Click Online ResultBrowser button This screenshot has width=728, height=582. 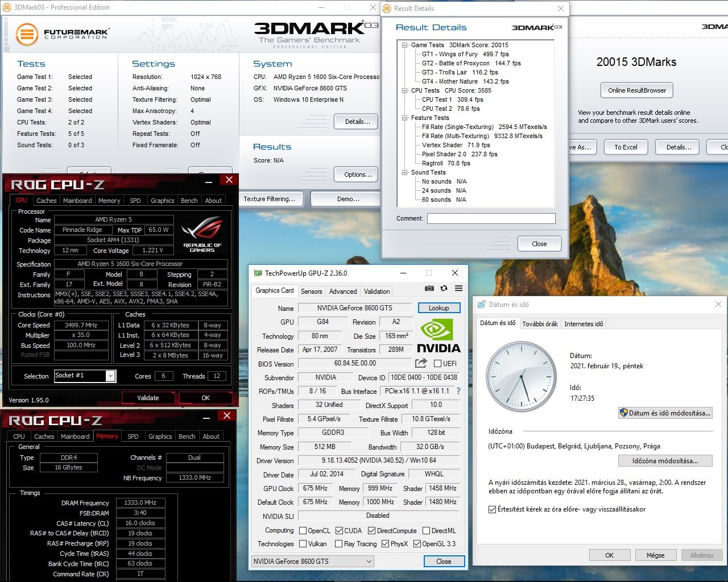[636, 90]
